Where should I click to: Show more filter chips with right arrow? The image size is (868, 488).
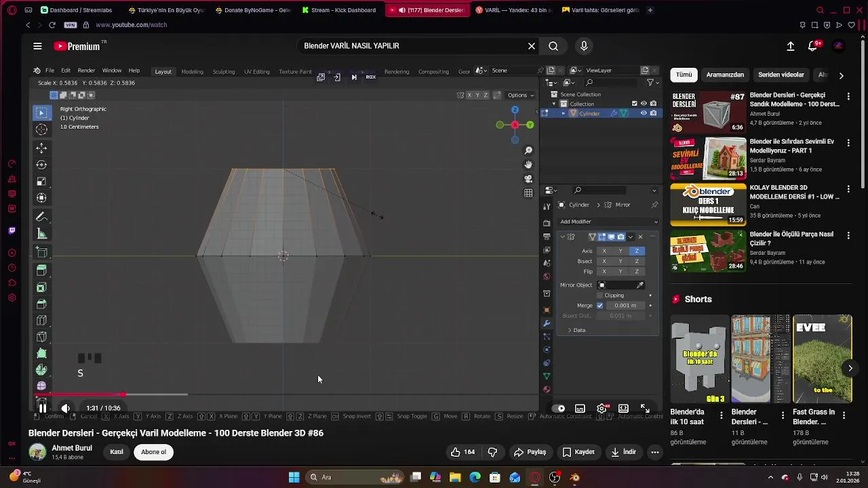[841, 75]
